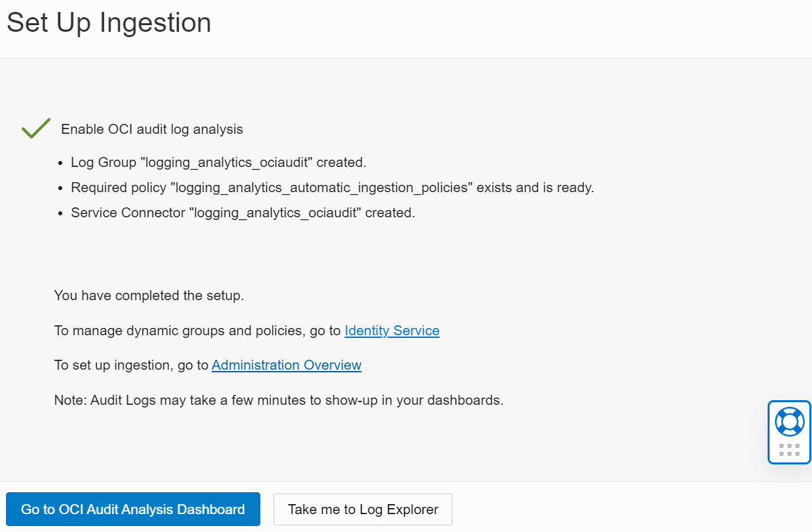Viewport: 812px width, 532px height.
Task: Click the To set up ingestion text
Action: [131, 365]
